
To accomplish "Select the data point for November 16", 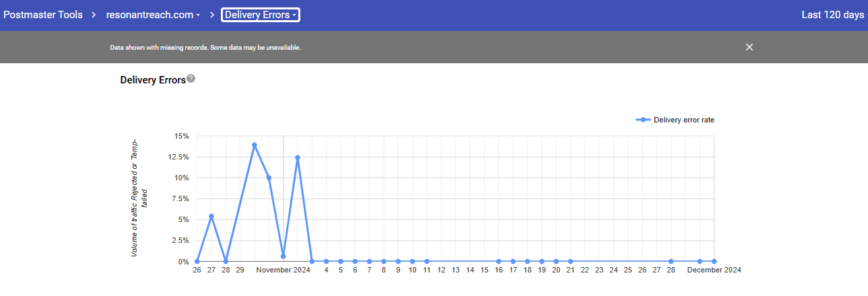I will [498, 261].
